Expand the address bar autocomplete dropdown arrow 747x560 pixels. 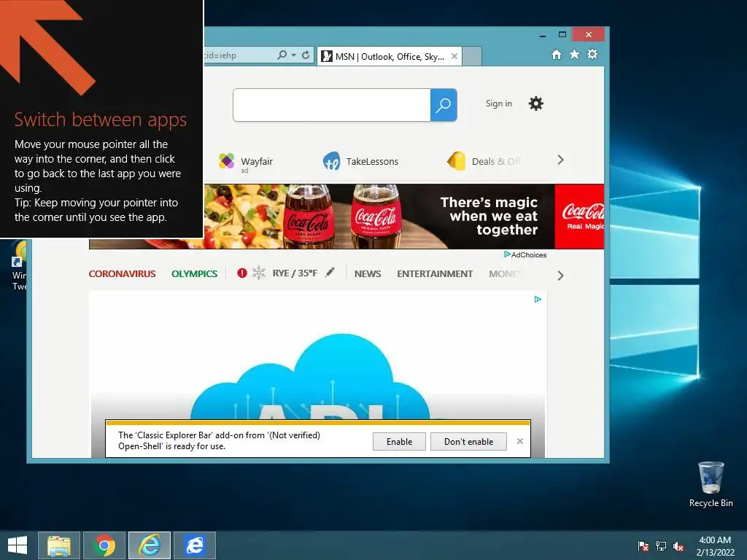coord(293,55)
